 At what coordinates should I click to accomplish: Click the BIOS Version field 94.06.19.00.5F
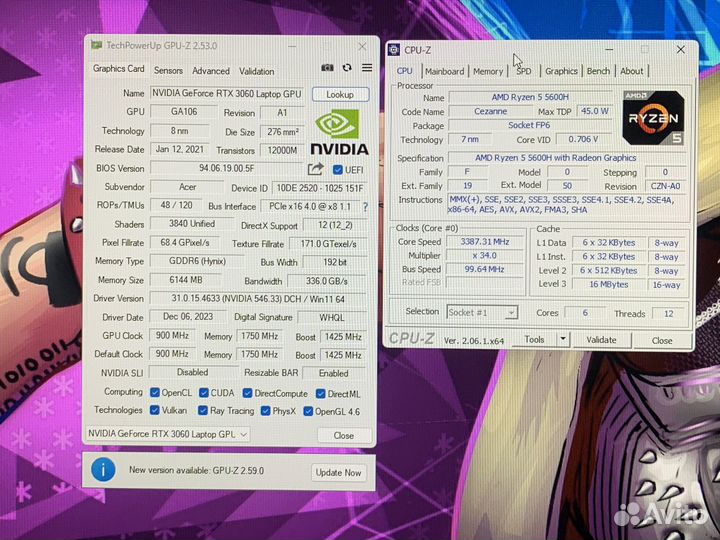(x=227, y=169)
